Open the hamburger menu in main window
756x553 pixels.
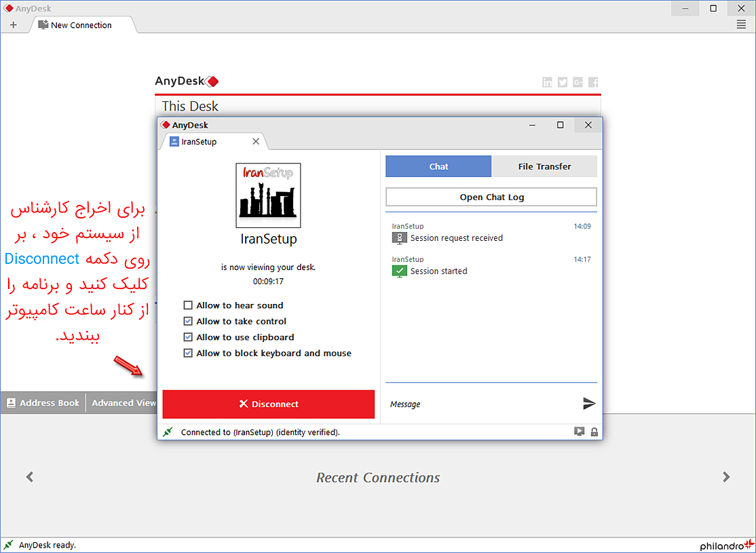(741, 24)
